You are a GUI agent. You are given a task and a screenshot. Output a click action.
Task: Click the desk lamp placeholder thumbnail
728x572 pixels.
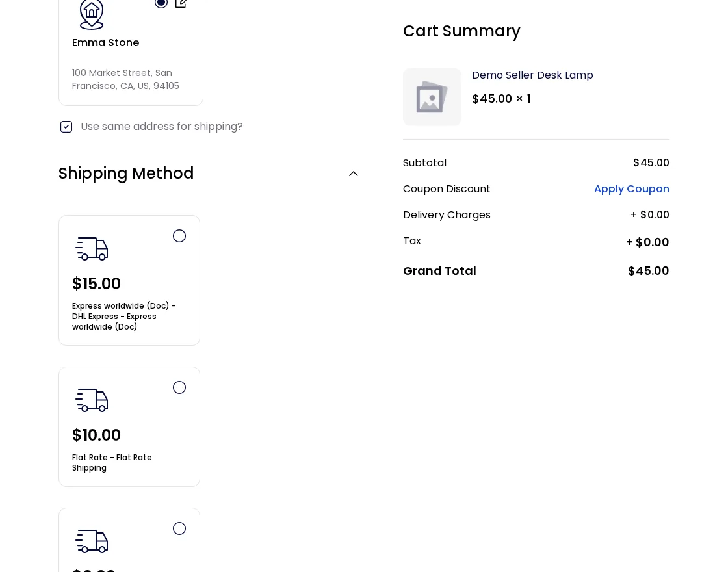(x=432, y=97)
